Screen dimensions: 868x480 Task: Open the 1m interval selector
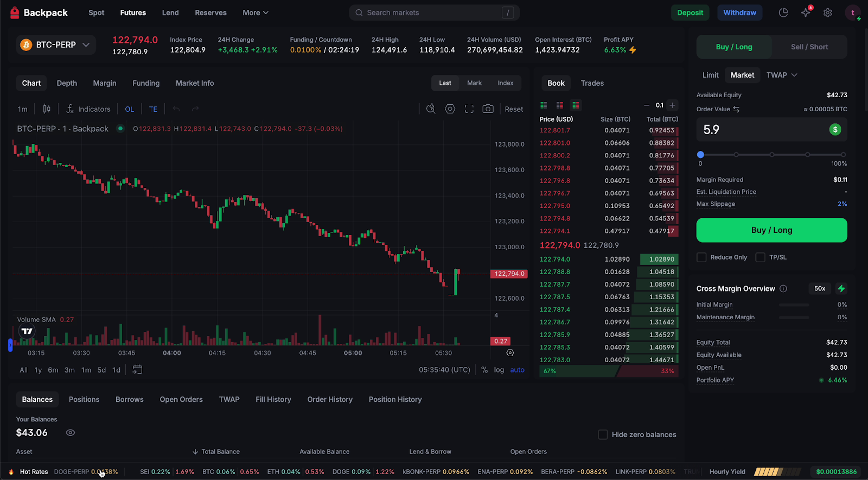[x=22, y=109]
